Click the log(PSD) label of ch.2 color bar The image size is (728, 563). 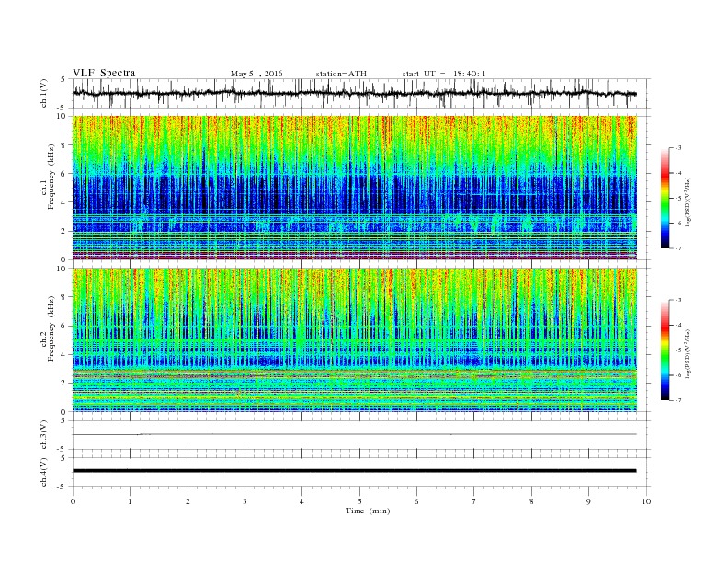688,353
